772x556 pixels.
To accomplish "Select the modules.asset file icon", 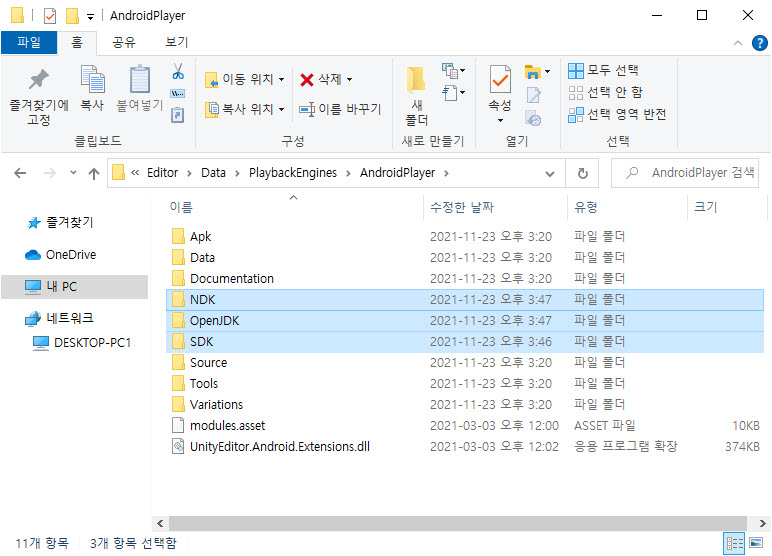I will (178, 425).
